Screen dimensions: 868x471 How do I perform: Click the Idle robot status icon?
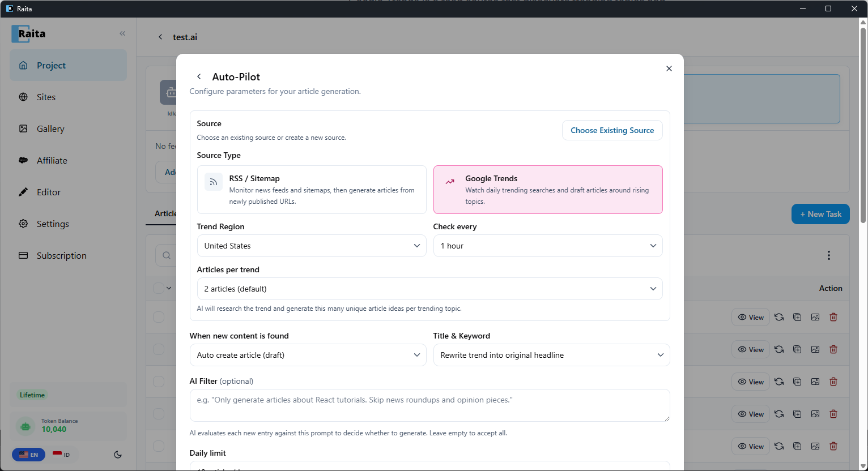[x=169, y=92]
